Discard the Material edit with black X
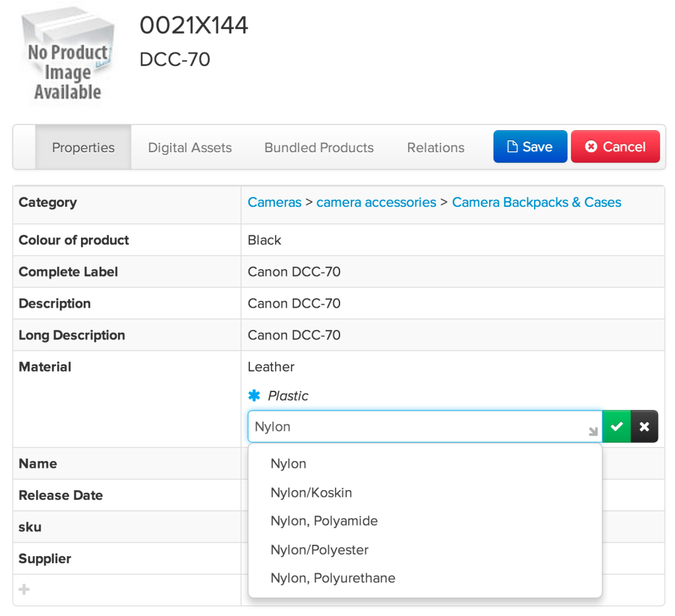The image size is (675, 616). click(644, 426)
